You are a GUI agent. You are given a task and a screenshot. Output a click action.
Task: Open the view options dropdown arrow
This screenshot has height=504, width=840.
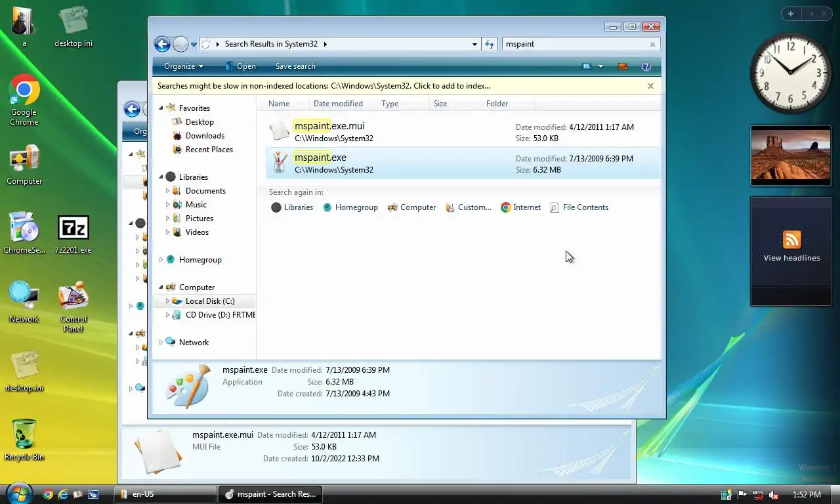coord(600,66)
